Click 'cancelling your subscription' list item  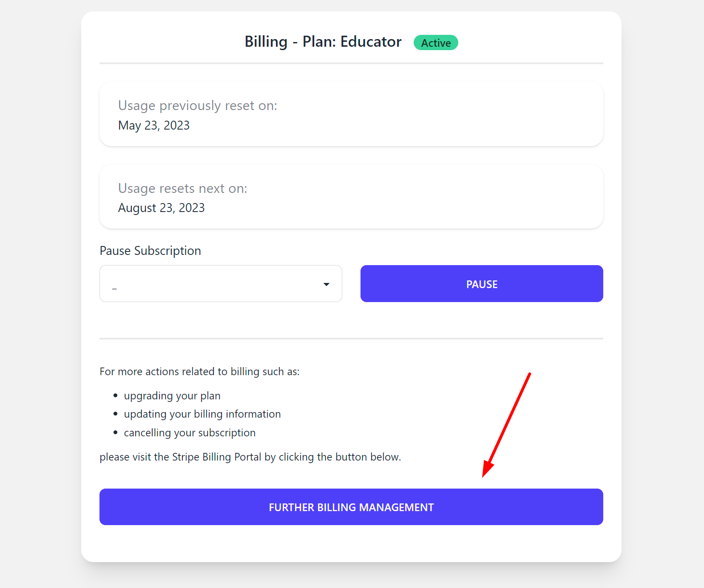190,433
